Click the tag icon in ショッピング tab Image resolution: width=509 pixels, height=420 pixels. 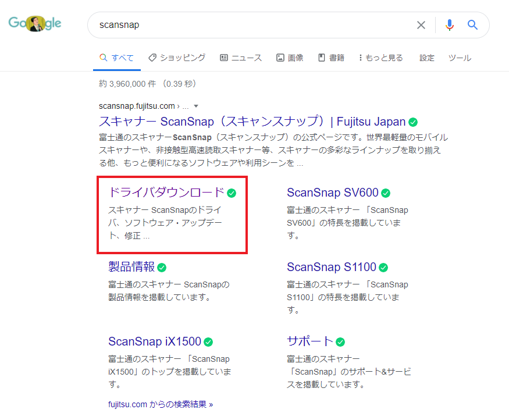click(152, 58)
